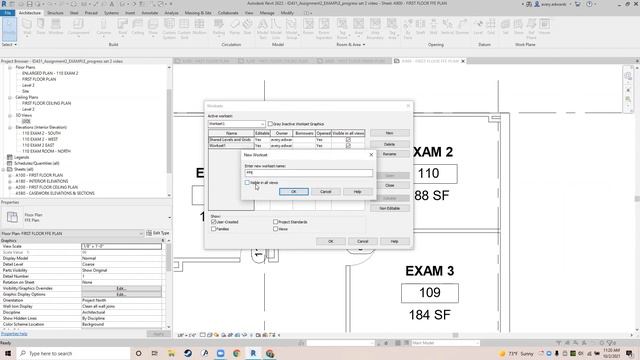Enable the Project Standards checkbox

276,222
